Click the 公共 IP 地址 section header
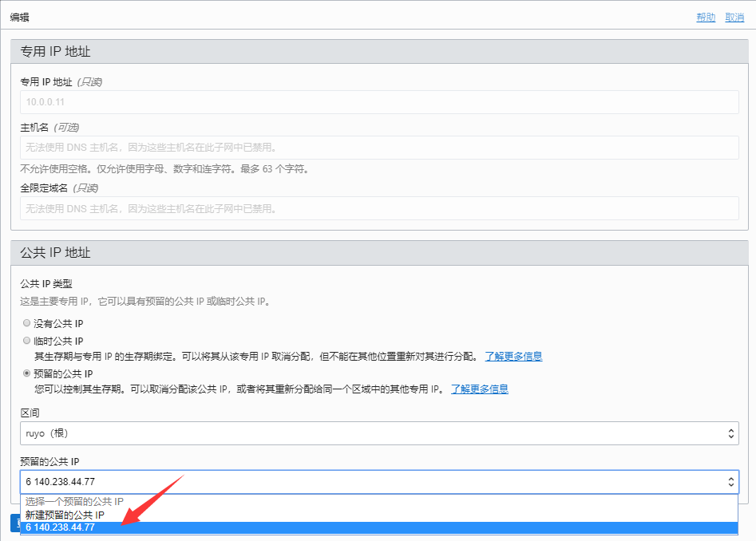This screenshot has width=756, height=541. (379, 253)
